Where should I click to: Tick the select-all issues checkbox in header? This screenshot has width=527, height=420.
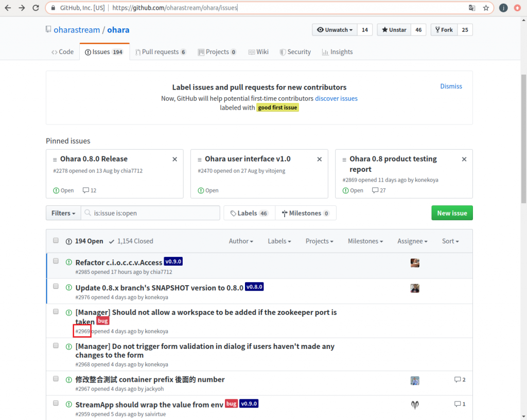click(x=56, y=240)
